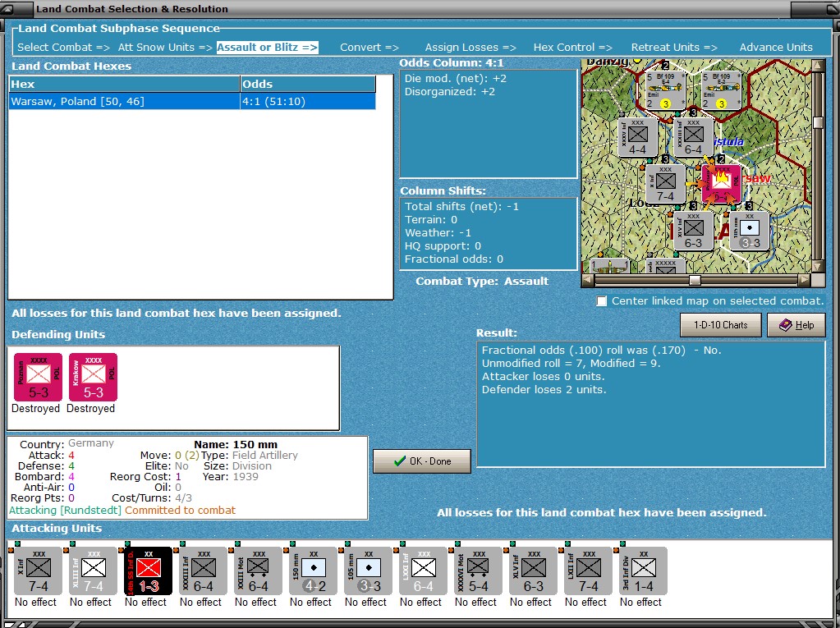Select the XXXVI Mot 5-4 unit counter
Image resolution: width=840 pixels, height=628 pixels.
pyautogui.click(x=478, y=571)
